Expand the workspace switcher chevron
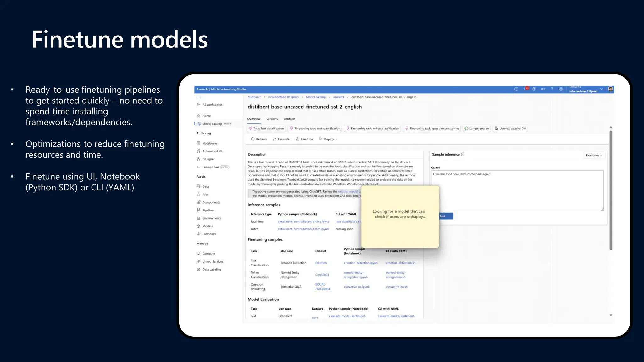Screen dimensions: 644x362 [602, 89]
